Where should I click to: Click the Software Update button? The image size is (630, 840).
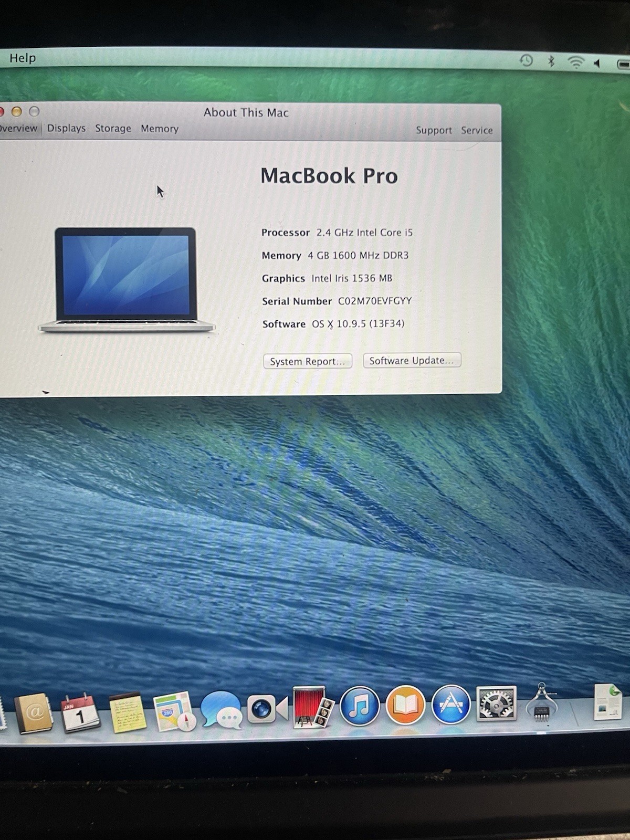(x=412, y=360)
